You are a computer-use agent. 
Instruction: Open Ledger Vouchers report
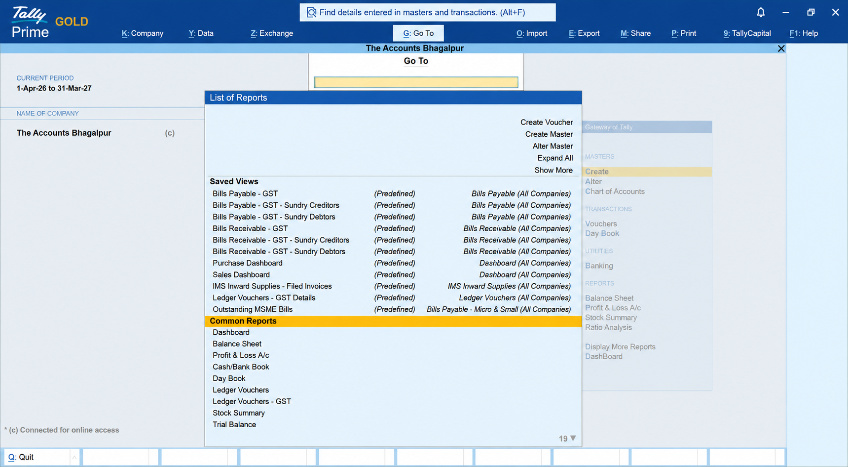(x=241, y=390)
